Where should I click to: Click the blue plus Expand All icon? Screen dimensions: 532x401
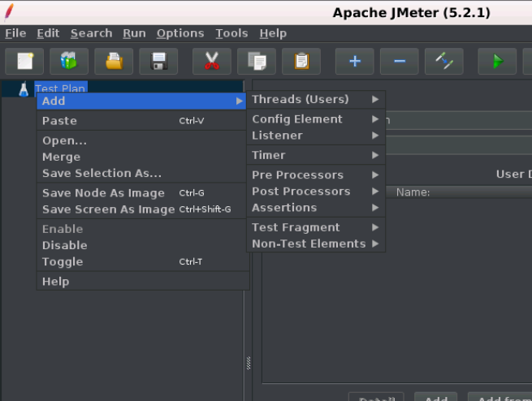[355, 62]
